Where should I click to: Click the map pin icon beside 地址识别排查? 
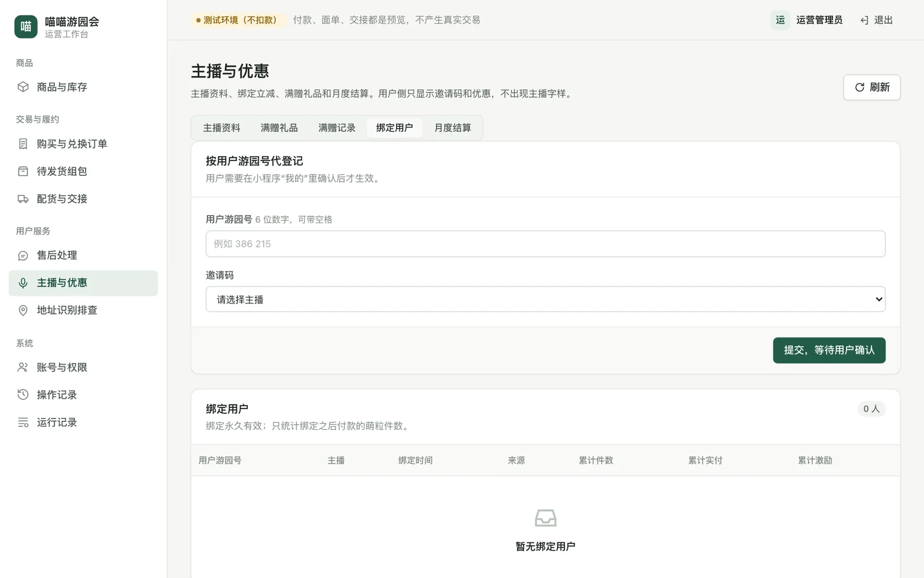pos(23,310)
